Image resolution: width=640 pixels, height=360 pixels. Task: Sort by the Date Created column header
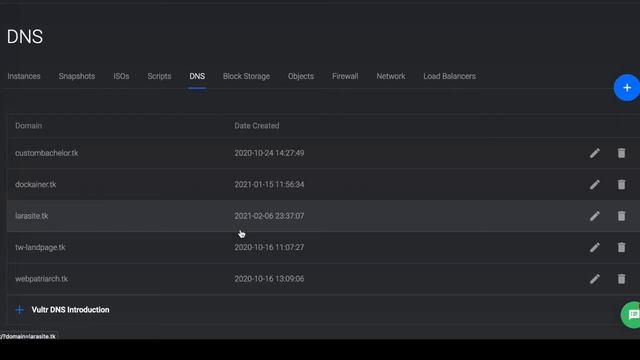tap(257, 126)
